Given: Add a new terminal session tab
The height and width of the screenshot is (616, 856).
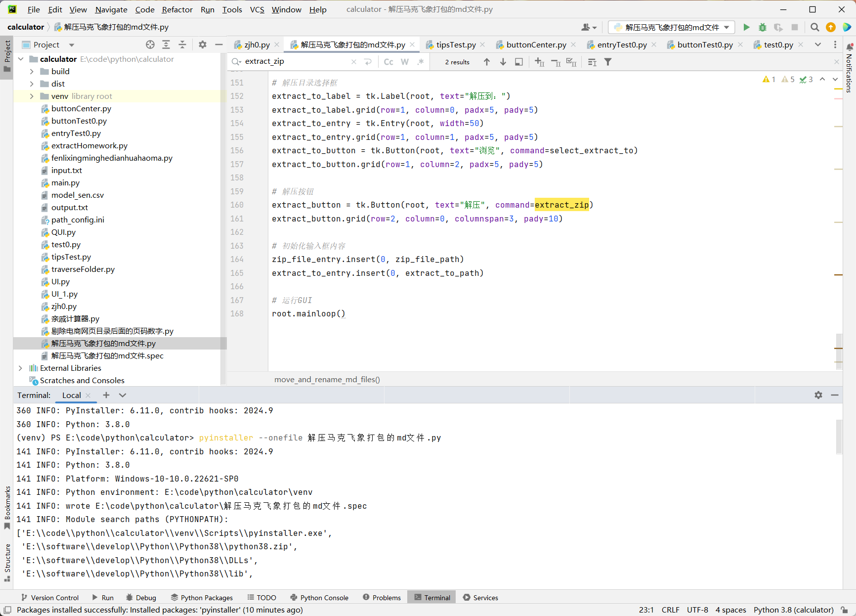Looking at the screenshot, I should [x=106, y=395].
